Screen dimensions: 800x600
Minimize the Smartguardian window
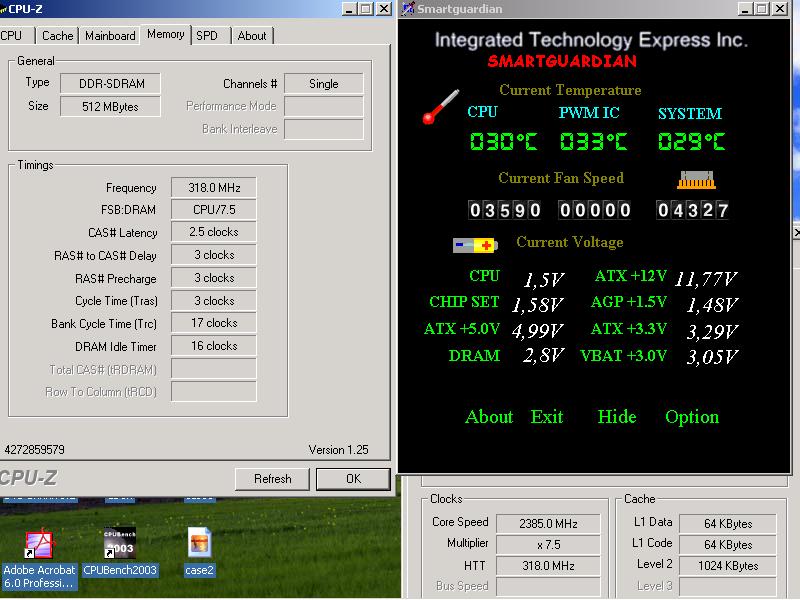tap(745, 9)
